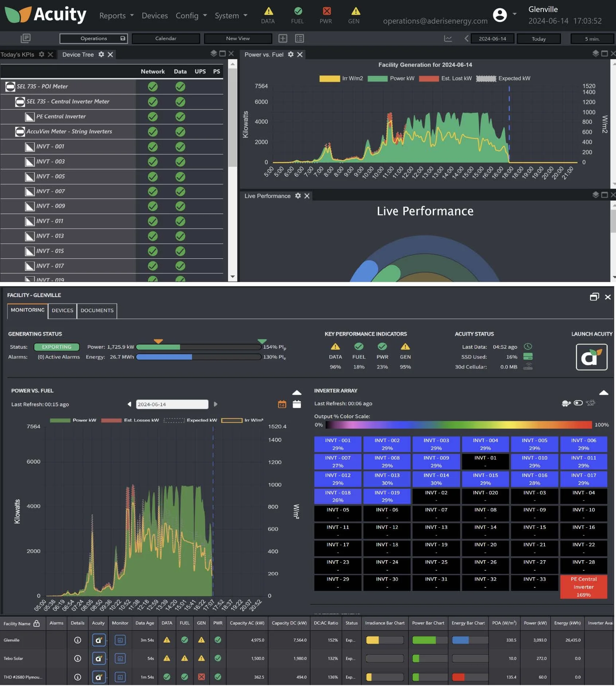Toggle Power kW legend in Facility Generation chart
Image resolution: width=616 pixels, height=690 pixels.
[x=391, y=78]
